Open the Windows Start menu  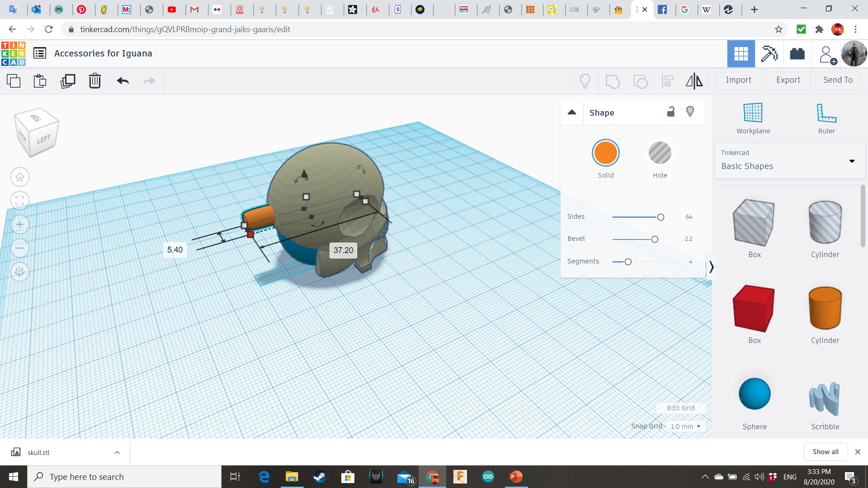click(14, 477)
